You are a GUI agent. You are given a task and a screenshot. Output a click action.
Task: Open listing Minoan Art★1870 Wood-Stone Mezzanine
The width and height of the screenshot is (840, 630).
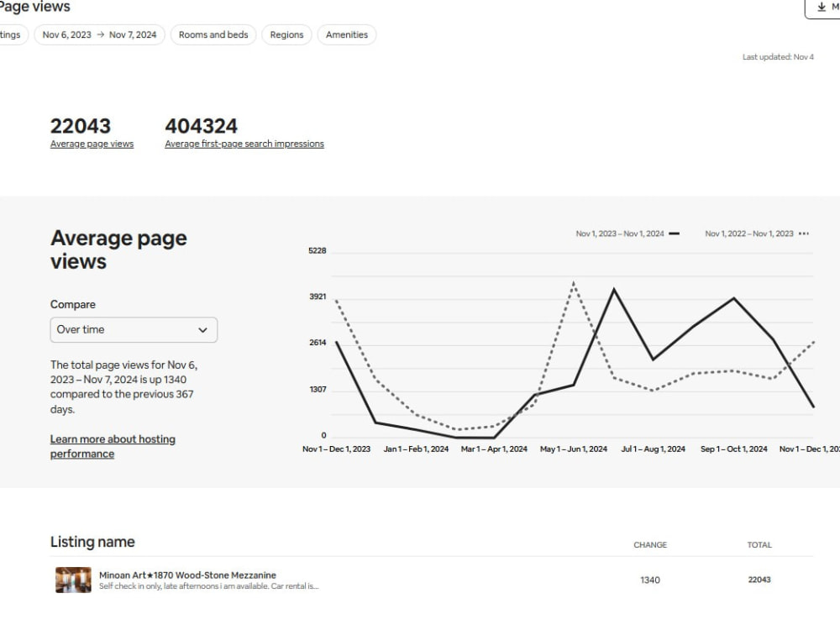tap(187, 575)
